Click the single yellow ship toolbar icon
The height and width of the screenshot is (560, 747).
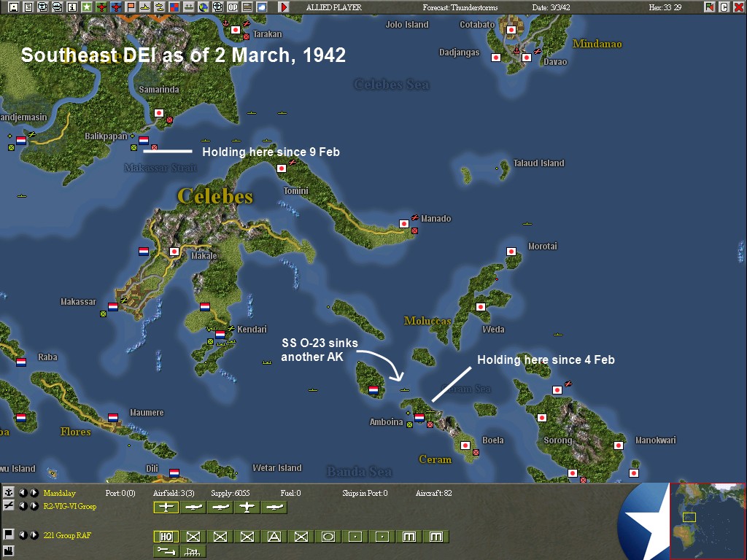[145, 7]
